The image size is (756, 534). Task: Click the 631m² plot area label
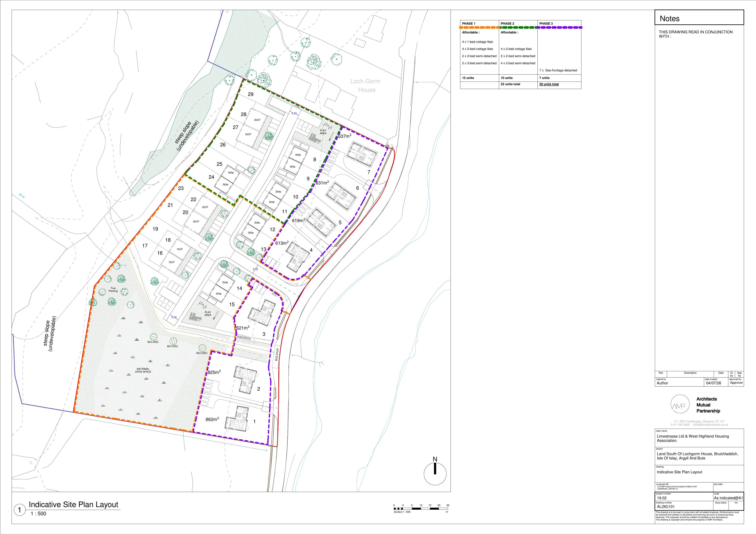coord(322,182)
